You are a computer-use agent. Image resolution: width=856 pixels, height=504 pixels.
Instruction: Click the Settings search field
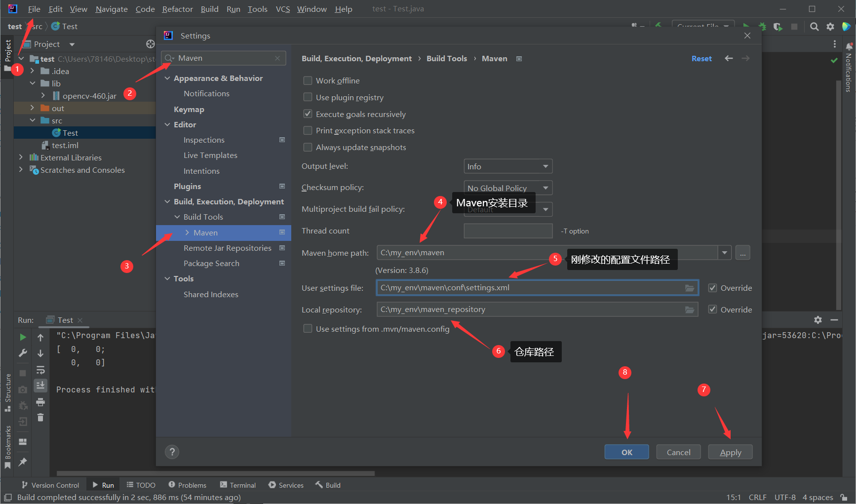pos(224,58)
